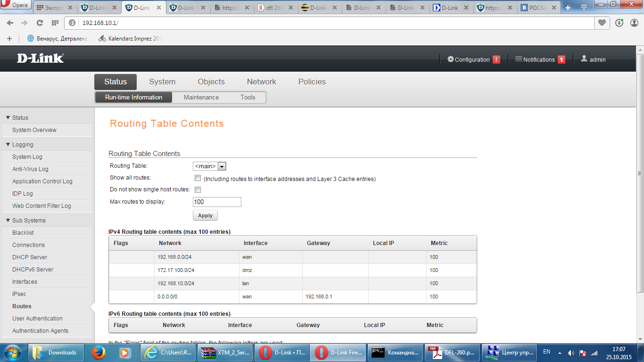Enable the Show all routes checkbox
644x362 pixels.
(x=198, y=178)
